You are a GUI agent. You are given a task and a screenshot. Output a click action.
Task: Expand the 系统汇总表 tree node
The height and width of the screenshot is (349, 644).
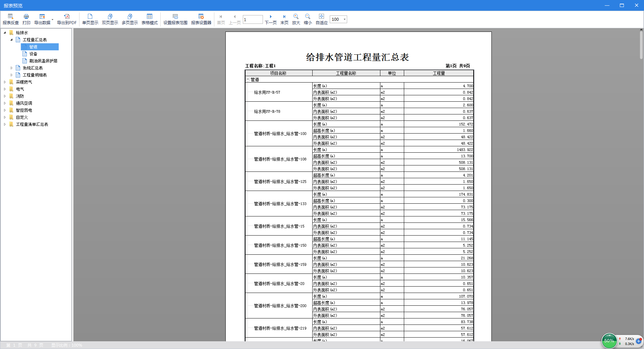[11, 68]
